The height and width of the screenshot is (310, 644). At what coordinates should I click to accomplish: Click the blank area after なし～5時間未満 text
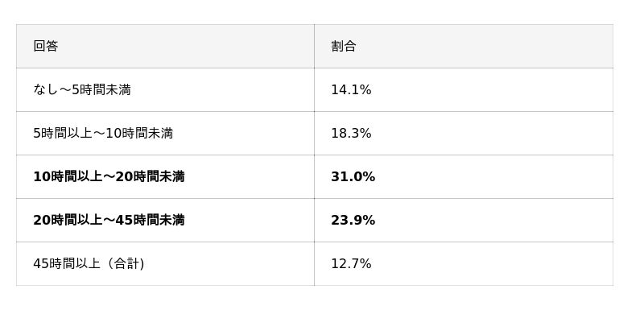[223, 89]
